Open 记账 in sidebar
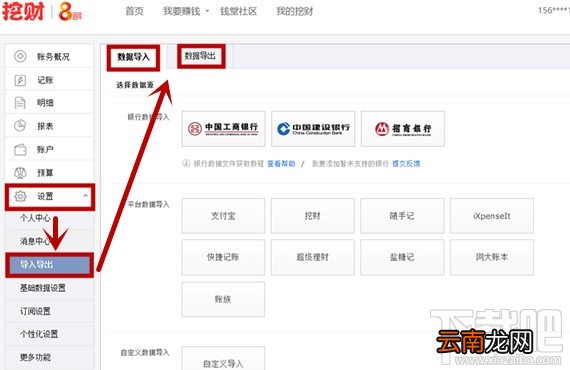Image resolution: width=570 pixels, height=370 pixels. pos(49,80)
